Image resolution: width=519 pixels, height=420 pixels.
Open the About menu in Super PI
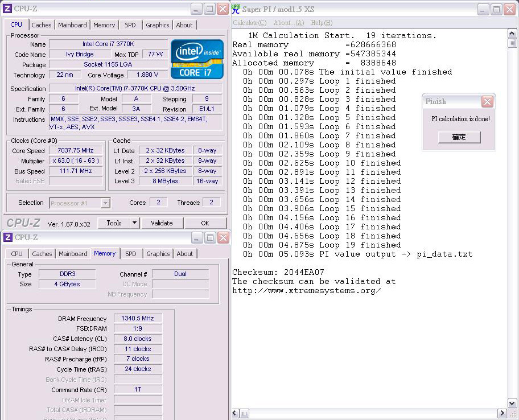click(289, 23)
